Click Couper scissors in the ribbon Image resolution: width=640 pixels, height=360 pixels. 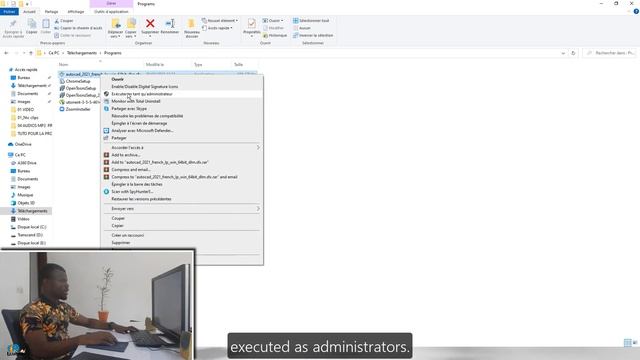(x=64, y=21)
